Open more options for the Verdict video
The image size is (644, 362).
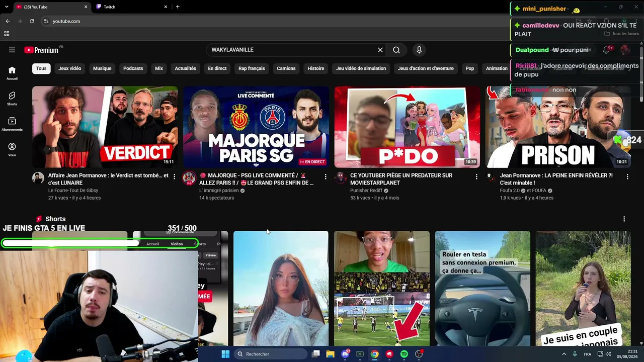[x=175, y=177]
